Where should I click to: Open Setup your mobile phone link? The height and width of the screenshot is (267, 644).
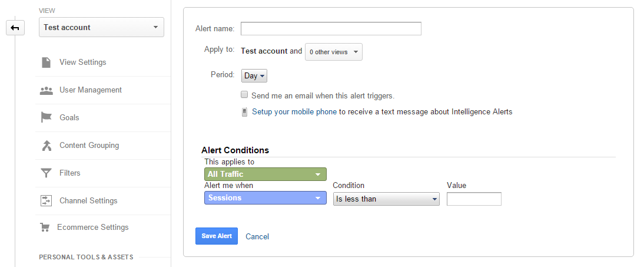(294, 111)
